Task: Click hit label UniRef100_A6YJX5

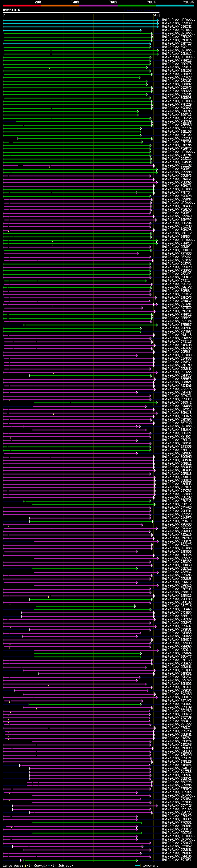Action: 177,792
